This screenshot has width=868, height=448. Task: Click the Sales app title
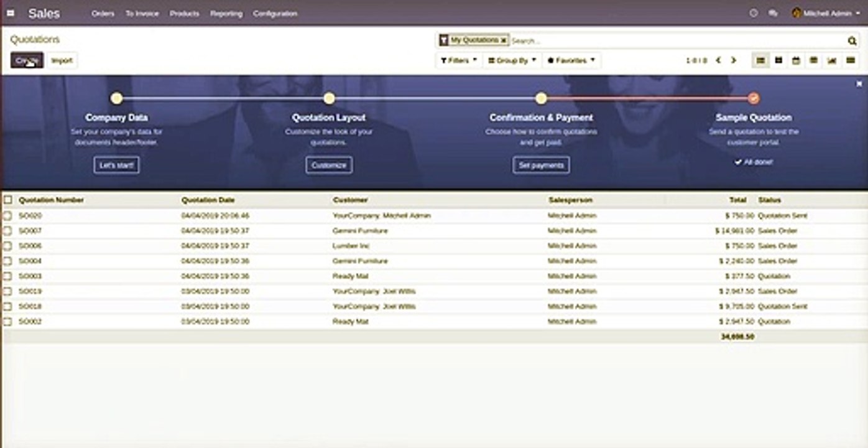pos(44,13)
